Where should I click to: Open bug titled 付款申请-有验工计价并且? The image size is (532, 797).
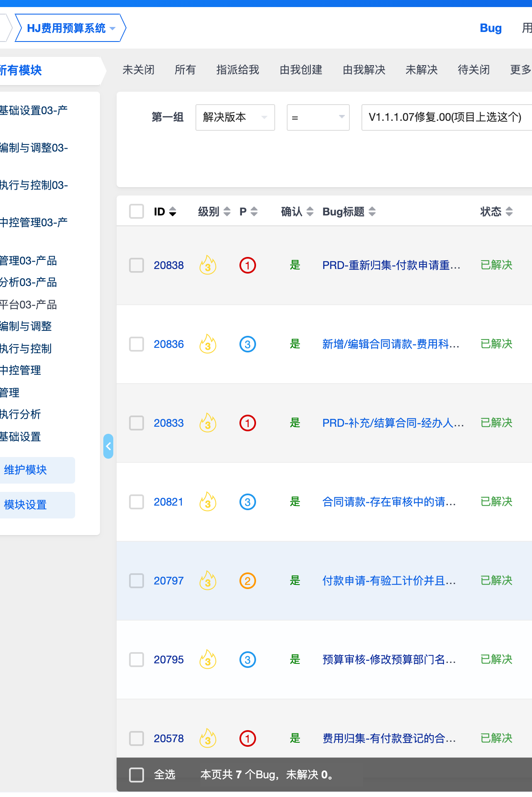pyautogui.click(x=389, y=581)
